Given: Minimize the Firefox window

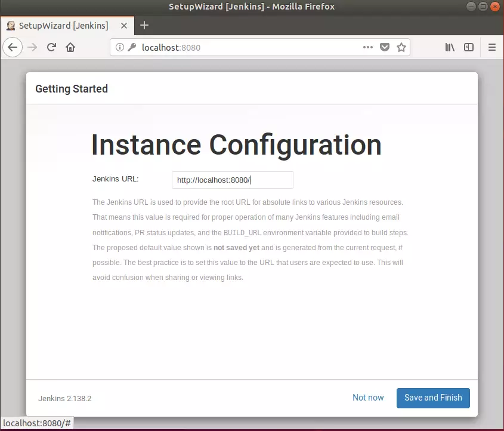Looking at the screenshot, I should pos(471,7).
